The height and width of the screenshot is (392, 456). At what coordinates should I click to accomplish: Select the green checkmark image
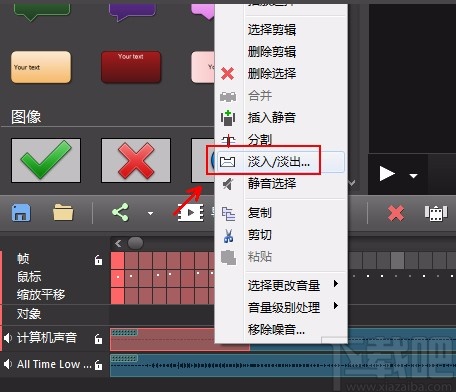coord(46,160)
